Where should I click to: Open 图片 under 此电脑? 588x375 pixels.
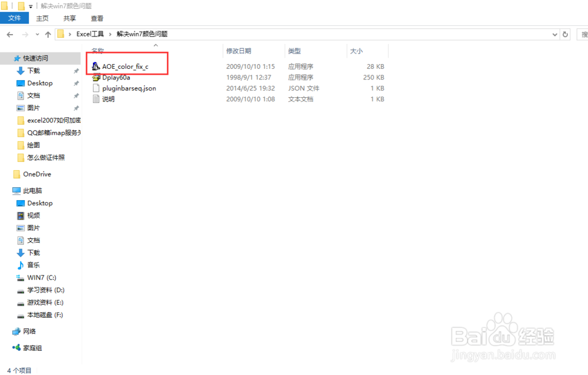[34, 228]
